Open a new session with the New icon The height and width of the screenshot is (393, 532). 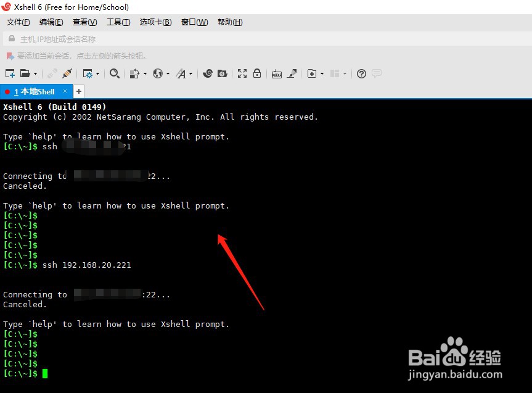9,73
